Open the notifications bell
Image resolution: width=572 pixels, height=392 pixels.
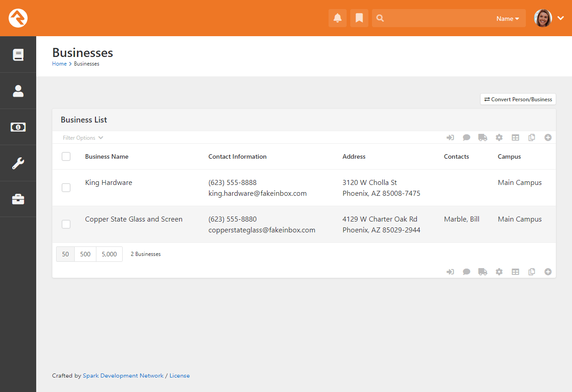[x=338, y=18]
